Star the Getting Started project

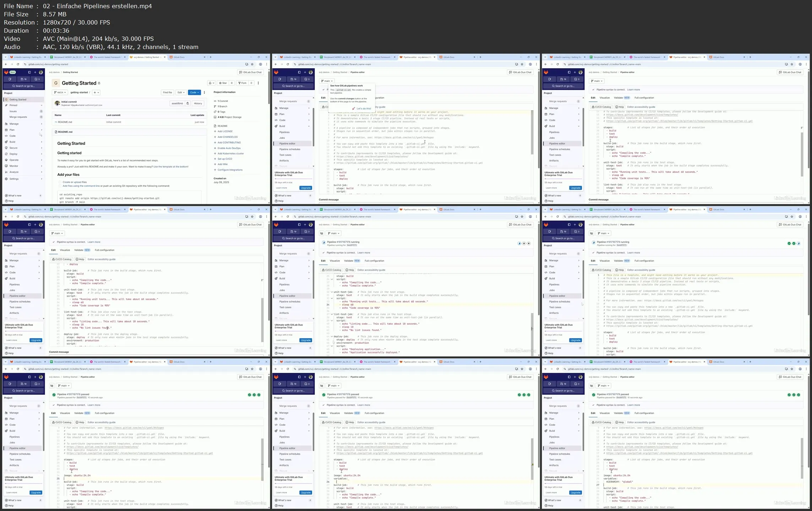223,83
